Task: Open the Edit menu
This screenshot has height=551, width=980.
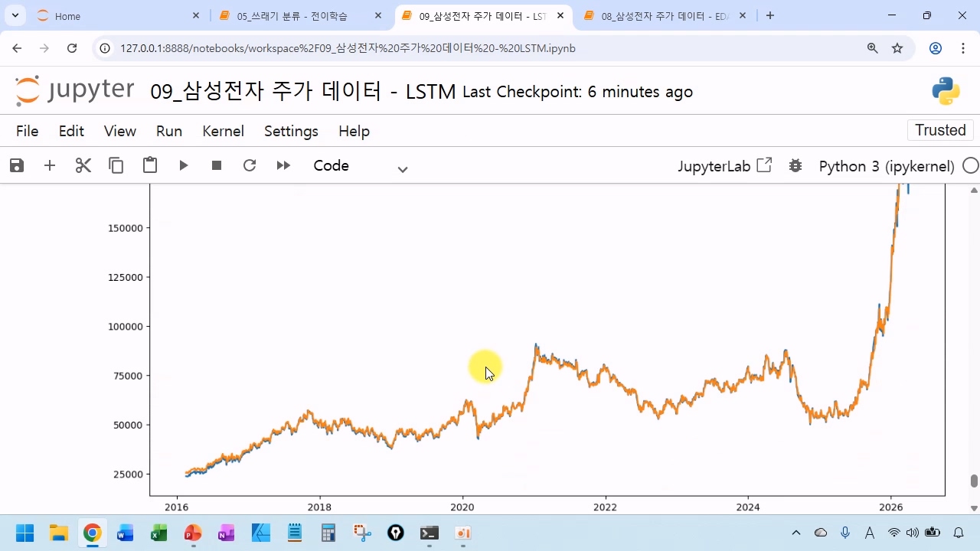Action: [x=71, y=131]
